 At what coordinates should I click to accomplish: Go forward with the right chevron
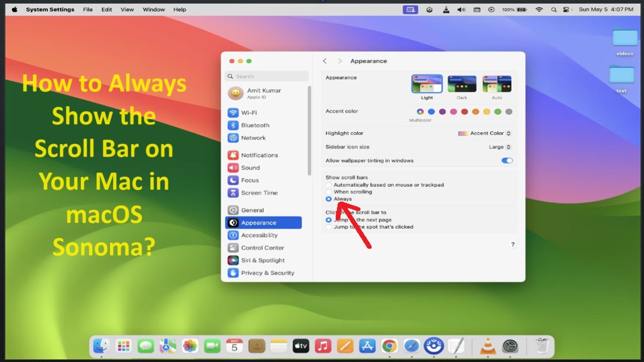[x=340, y=61]
